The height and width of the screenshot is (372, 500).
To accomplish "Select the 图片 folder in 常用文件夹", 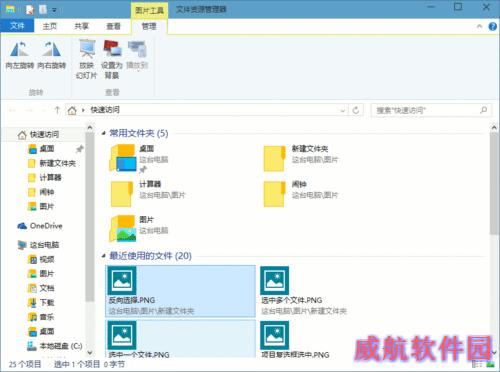I will click(x=139, y=229).
